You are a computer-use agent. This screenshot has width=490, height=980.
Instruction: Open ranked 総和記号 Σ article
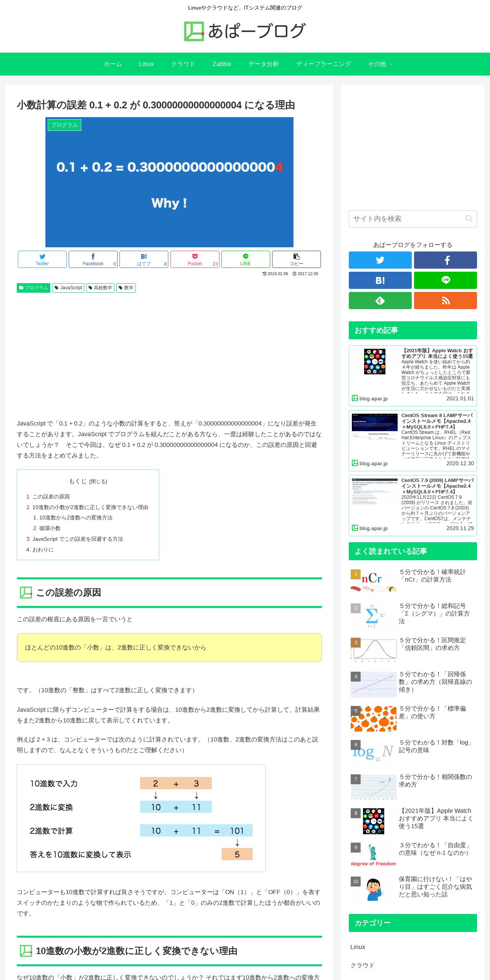coord(413,615)
